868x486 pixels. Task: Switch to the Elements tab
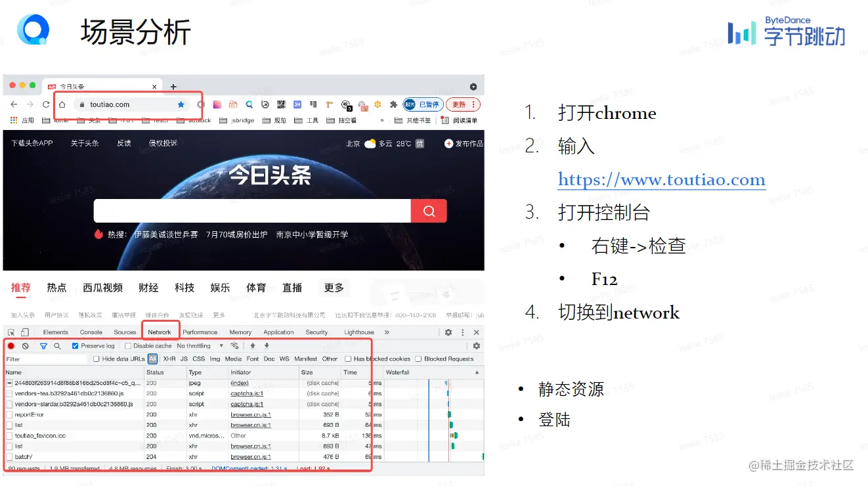pyautogui.click(x=55, y=332)
